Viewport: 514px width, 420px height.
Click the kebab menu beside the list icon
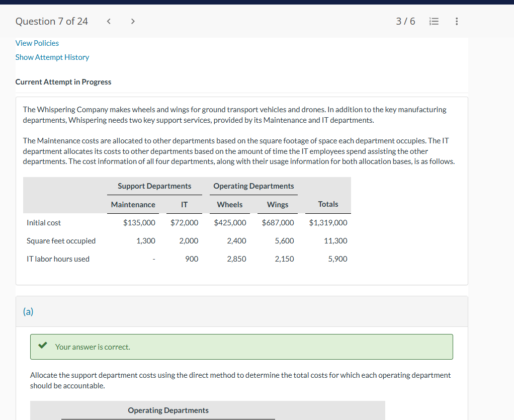point(457,21)
